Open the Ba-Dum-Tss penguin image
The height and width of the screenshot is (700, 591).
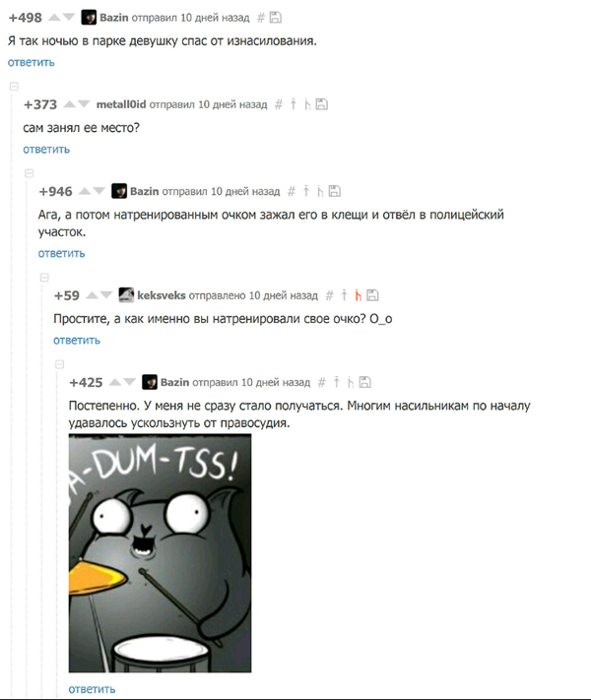(x=160, y=553)
